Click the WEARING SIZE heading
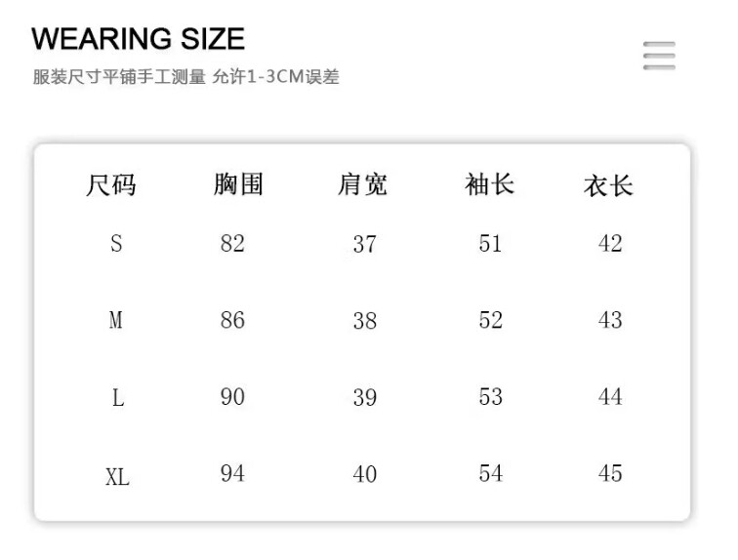 tap(138, 39)
